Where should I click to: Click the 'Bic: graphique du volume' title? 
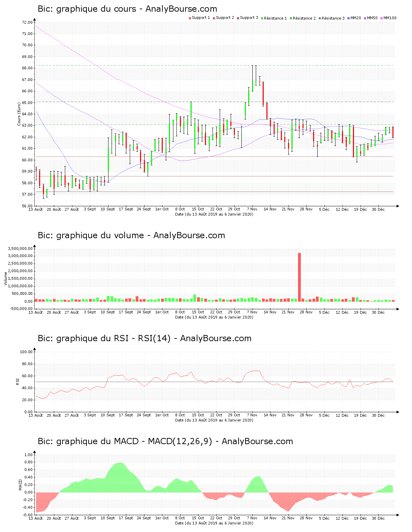click(x=131, y=235)
